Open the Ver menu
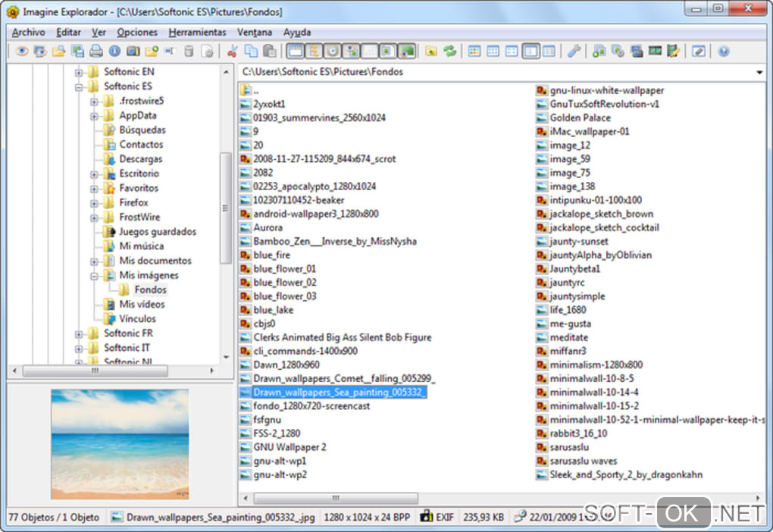The width and height of the screenshot is (773, 532). (99, 32)
